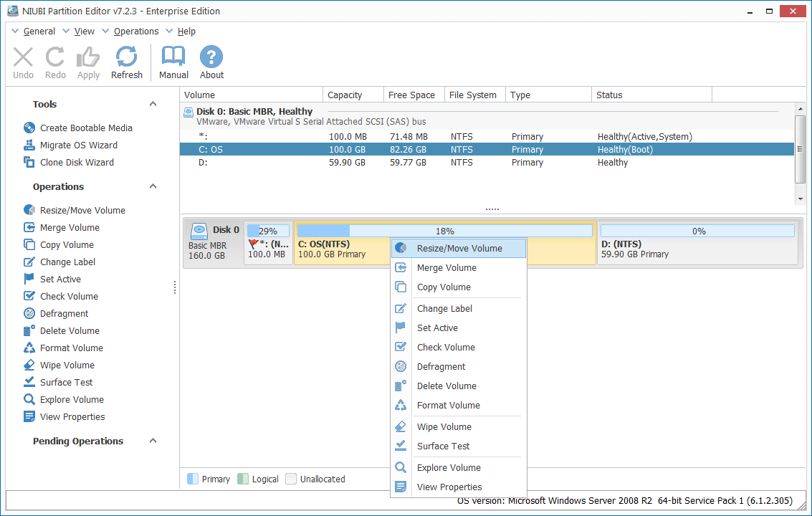Click sidebar Explore Volume magnifier icon

pos(29,399)
